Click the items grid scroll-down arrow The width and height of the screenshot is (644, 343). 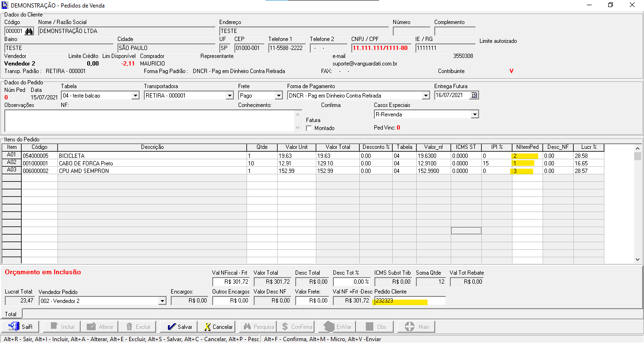click(x=637, y=260)
